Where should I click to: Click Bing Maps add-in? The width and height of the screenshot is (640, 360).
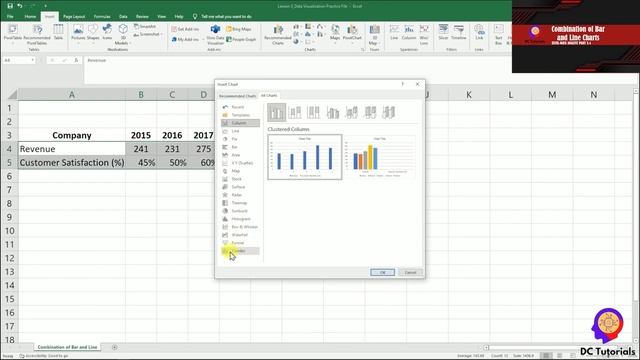pos(239,29)
